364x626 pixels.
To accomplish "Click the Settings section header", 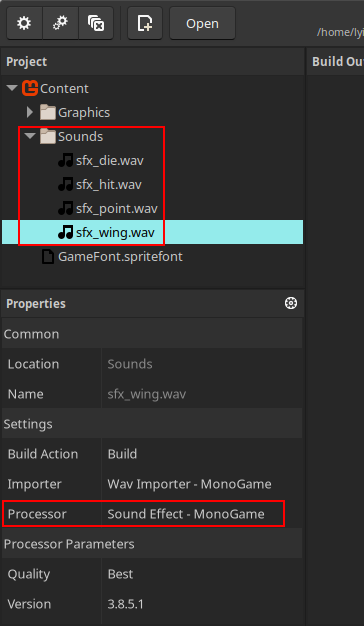I will click(x=152, y=424).
